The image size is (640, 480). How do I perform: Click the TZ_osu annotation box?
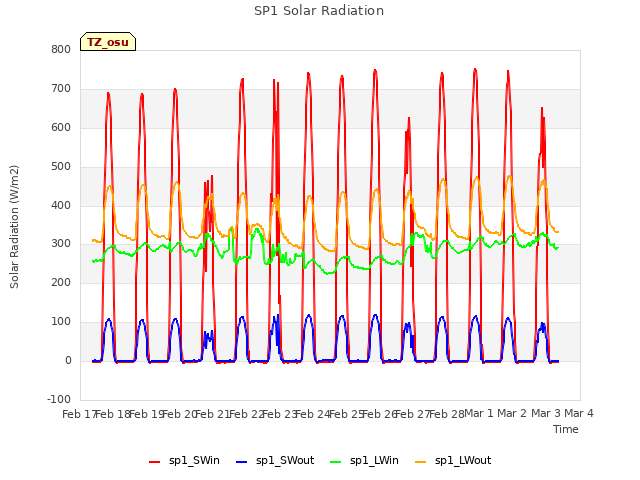[108, 42]
